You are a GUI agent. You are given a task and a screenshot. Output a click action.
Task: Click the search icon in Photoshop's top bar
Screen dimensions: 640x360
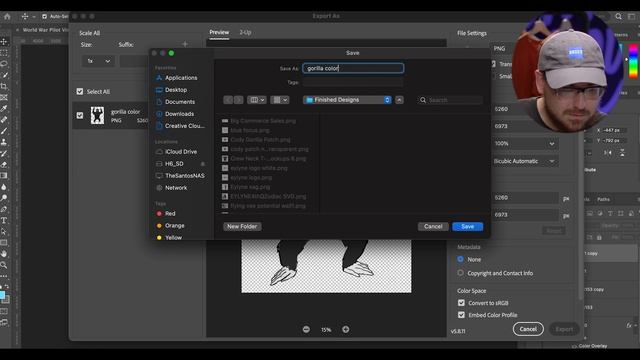tap(618, 16)
